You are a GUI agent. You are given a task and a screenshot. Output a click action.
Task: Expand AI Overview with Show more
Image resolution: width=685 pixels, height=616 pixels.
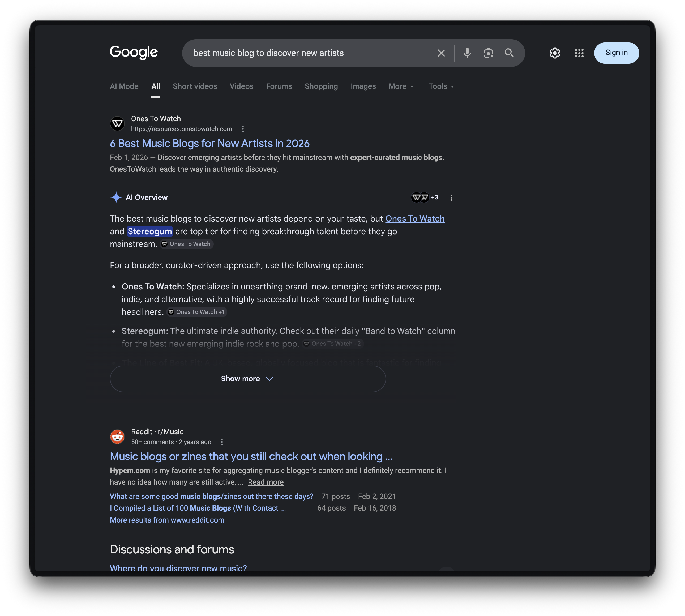[248, 379]
